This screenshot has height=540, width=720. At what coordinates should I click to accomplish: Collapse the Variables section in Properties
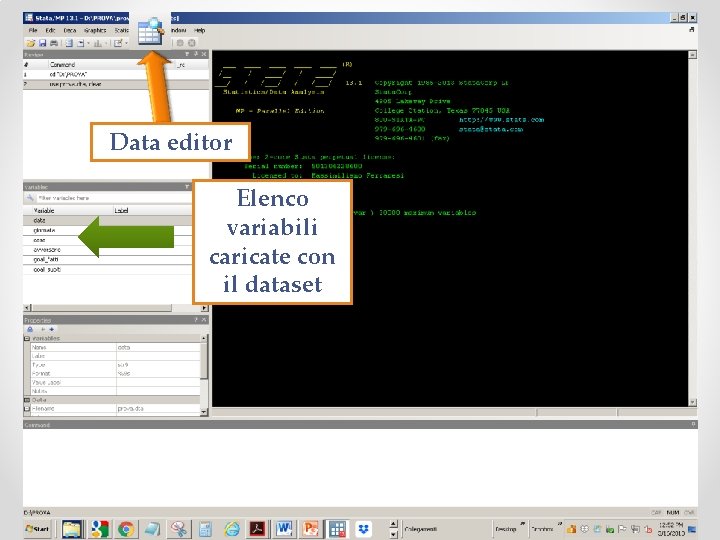pyautogui.click(x=27, y=338)
